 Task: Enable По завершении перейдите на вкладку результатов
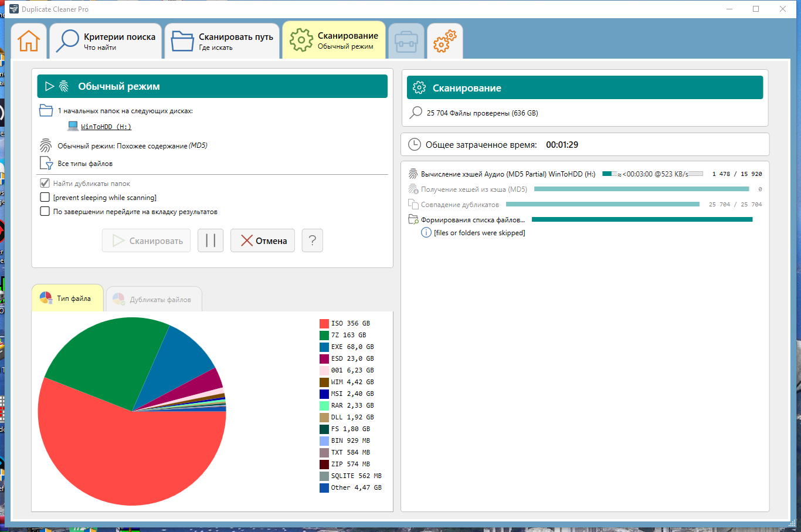click(45, 211)
